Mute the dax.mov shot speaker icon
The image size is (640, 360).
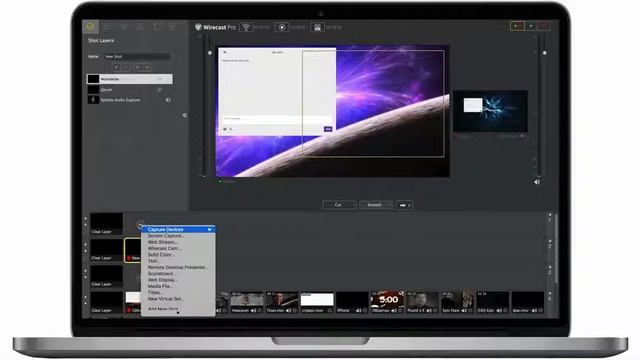click(534, 311)
